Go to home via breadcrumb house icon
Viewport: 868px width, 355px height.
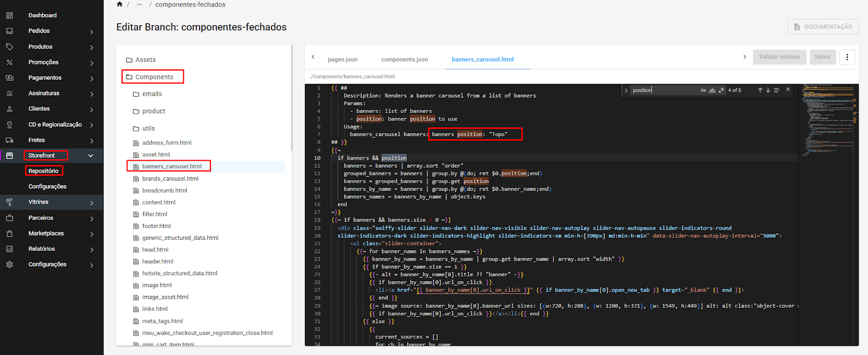[120, 4]
